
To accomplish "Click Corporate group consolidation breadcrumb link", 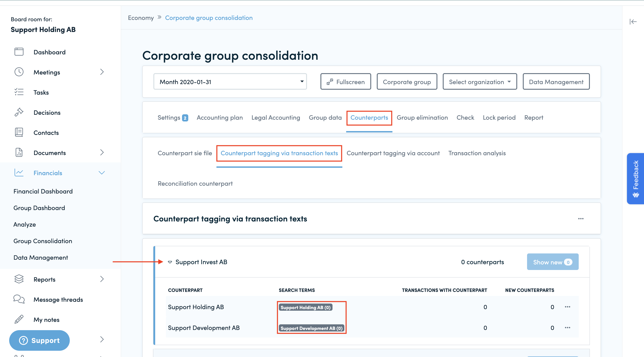I will click(x=209, y=18).
